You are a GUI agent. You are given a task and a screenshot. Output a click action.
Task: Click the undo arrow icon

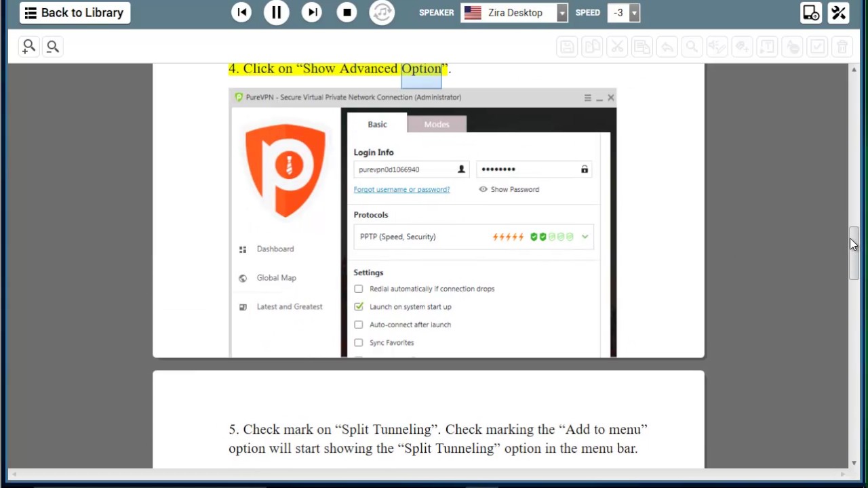coord(667,47)
